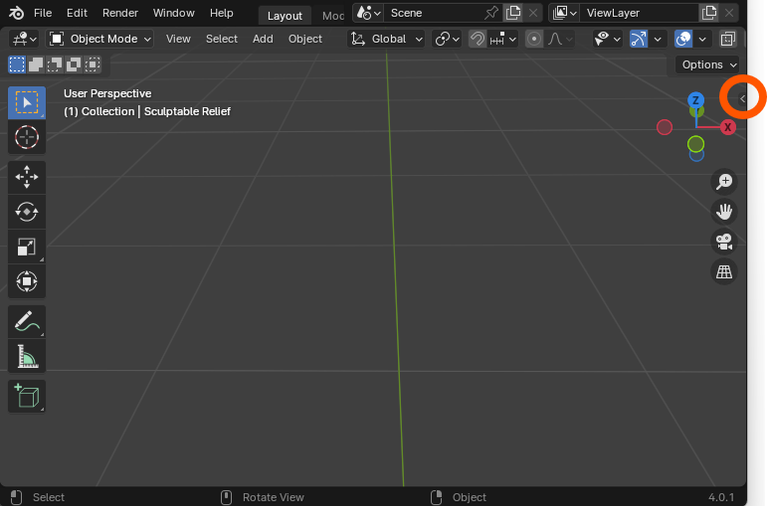
Task: Open the Add menu in viewport header
Action: (x=262, y=39)
